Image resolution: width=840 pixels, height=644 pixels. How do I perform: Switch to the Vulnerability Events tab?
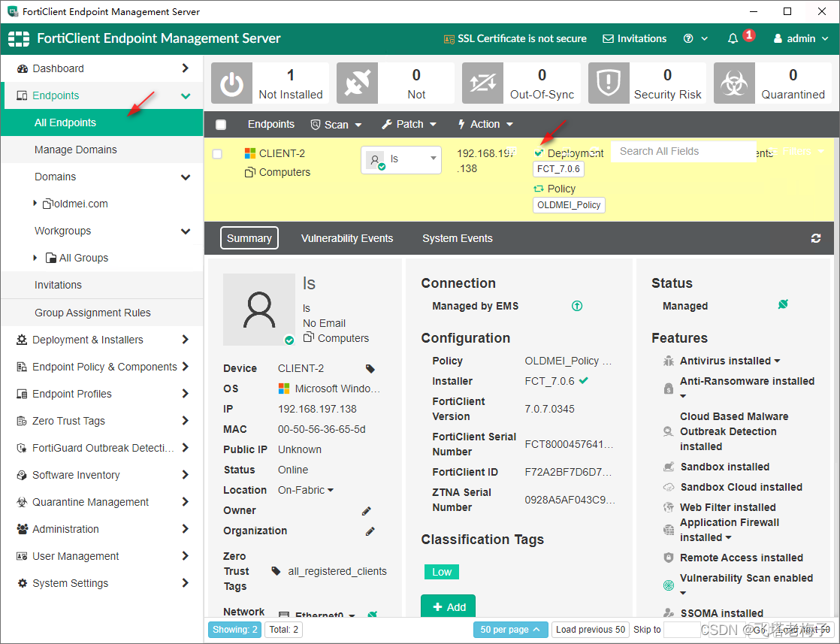coord(347,238)
